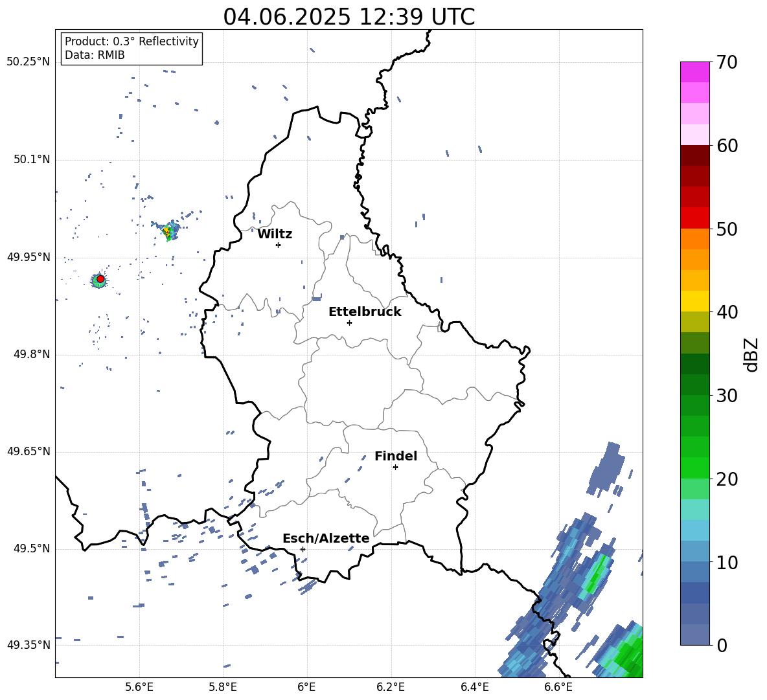Click the 5.6°E longitude label
The image size is (767, 700).
click(139, 687)
